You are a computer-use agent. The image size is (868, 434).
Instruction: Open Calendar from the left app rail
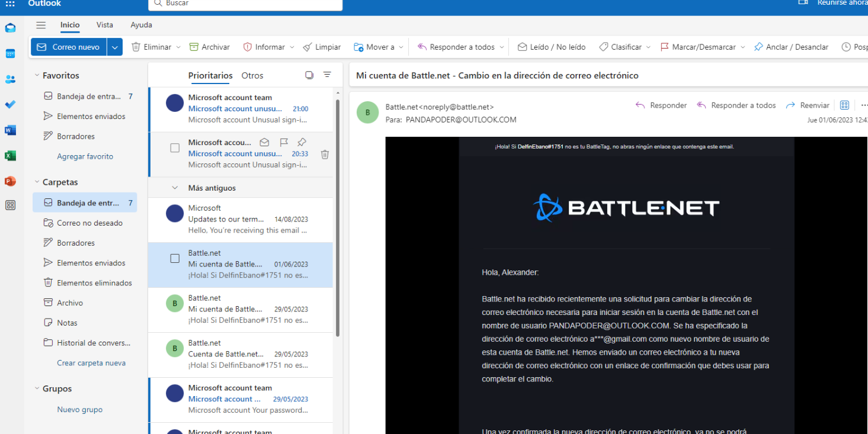[10, 53]
